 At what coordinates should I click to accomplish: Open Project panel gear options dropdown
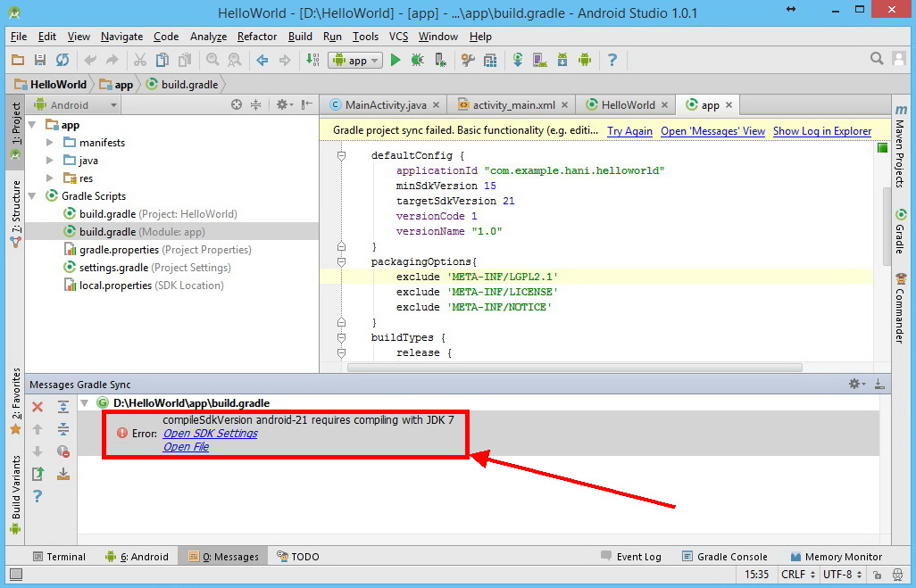click(285, 104)
